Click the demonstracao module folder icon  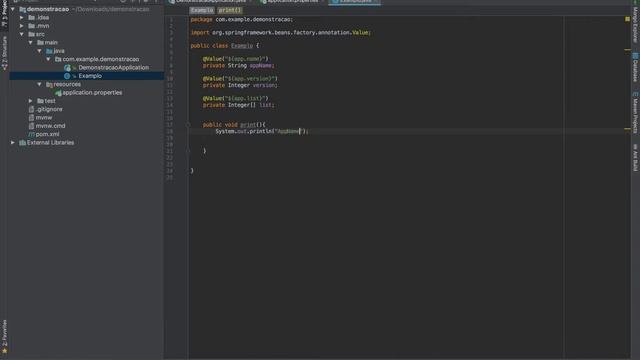(x=22, y=9)
